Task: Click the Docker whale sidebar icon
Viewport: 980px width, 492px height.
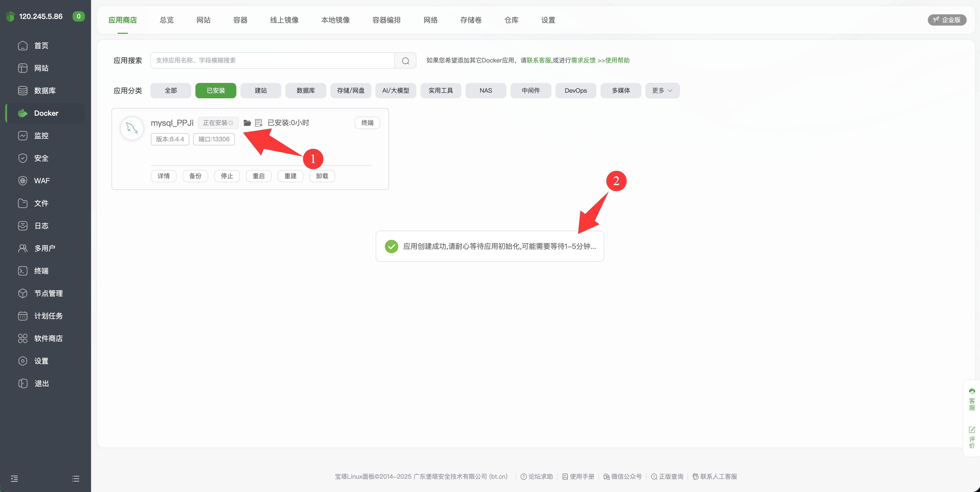Action: click(x=23, y=113)
